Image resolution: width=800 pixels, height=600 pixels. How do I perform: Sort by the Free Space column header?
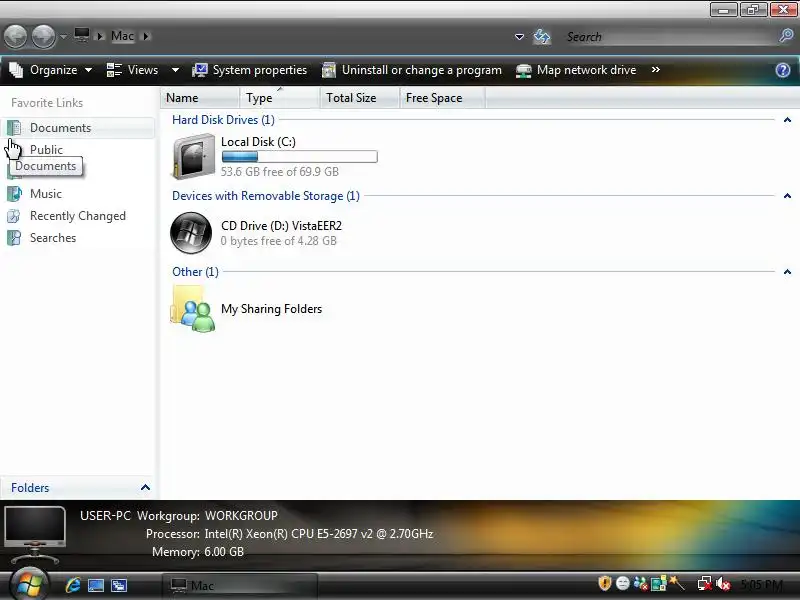pos(442,97)
